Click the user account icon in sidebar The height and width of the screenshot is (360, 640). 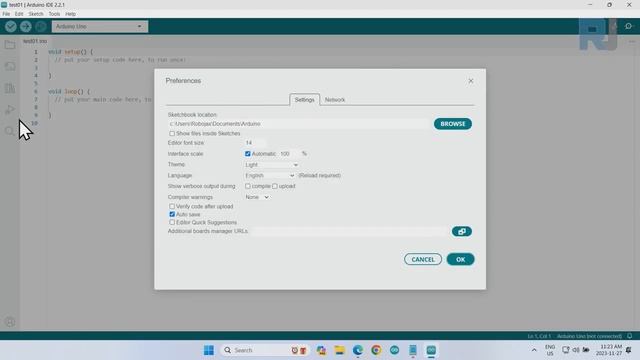click(10, 322)
